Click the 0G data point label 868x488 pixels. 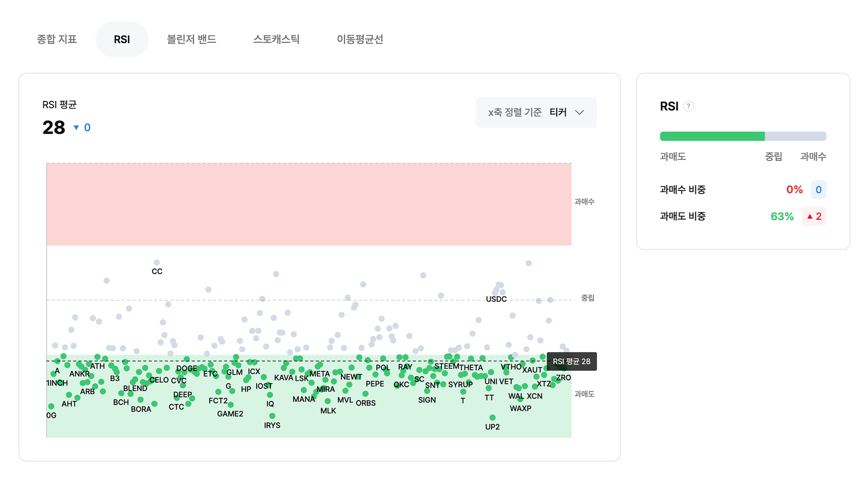coord(51,416)
